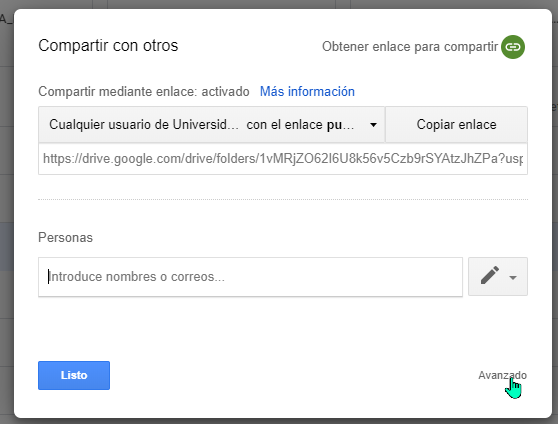The width and height of the screenshot is (558, 424).
Task: Open 'Avanzado' sharing settings
Action: (x=502, y=375)
